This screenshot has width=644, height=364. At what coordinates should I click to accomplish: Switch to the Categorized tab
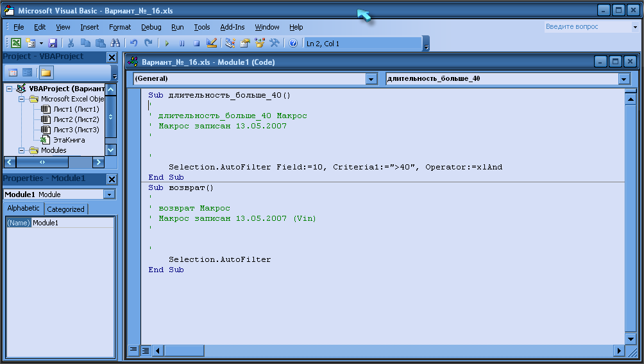65,209
